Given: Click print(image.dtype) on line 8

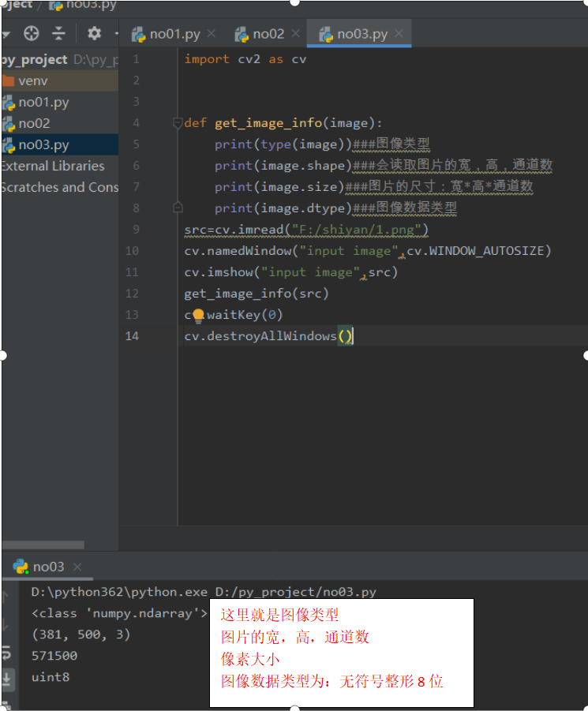Looking at the screenshot, I should click(283, 208).
